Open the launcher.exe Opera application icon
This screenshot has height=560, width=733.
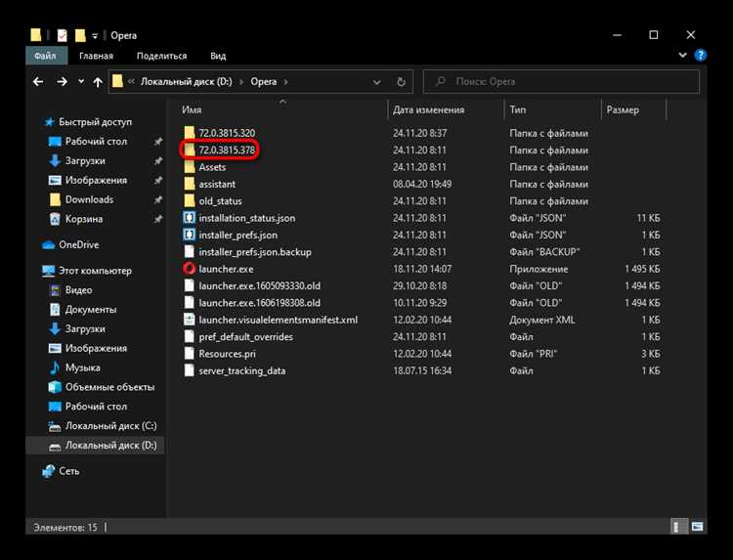pos(189,269)
